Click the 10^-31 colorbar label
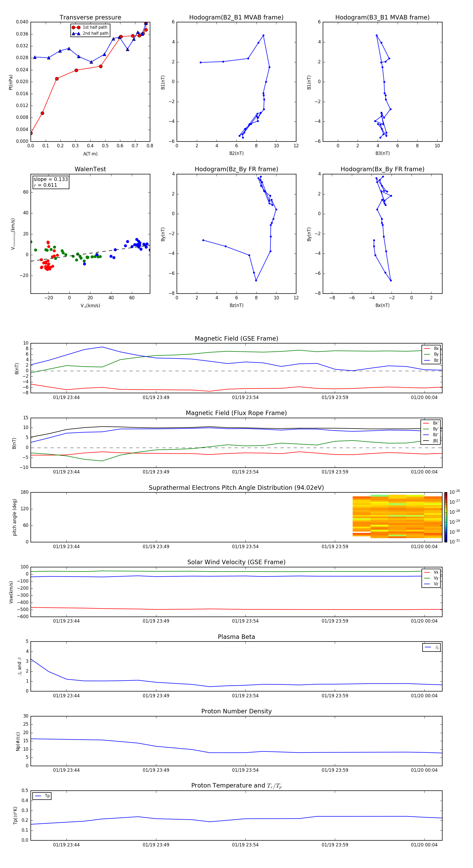Viewport: 473px width, 868px height. 455,542
